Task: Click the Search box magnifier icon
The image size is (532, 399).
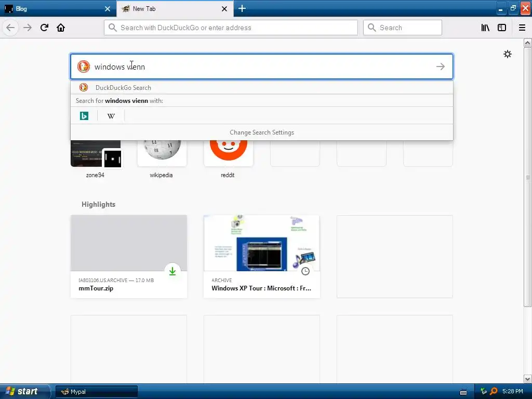Action: [372, 28]
